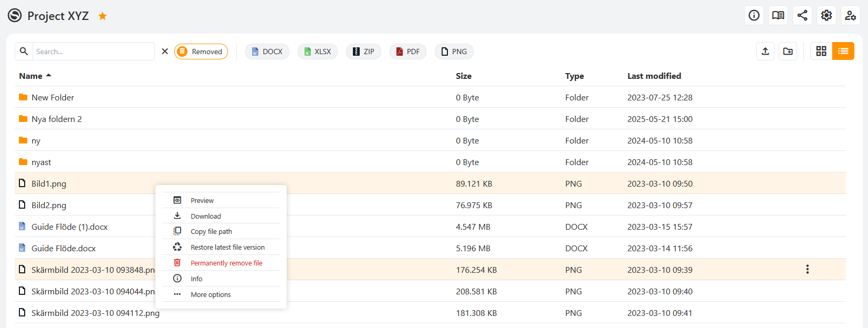Viewport: 868px width, 328px height.
Task: Switch to grid view
Action: point(821,51)
